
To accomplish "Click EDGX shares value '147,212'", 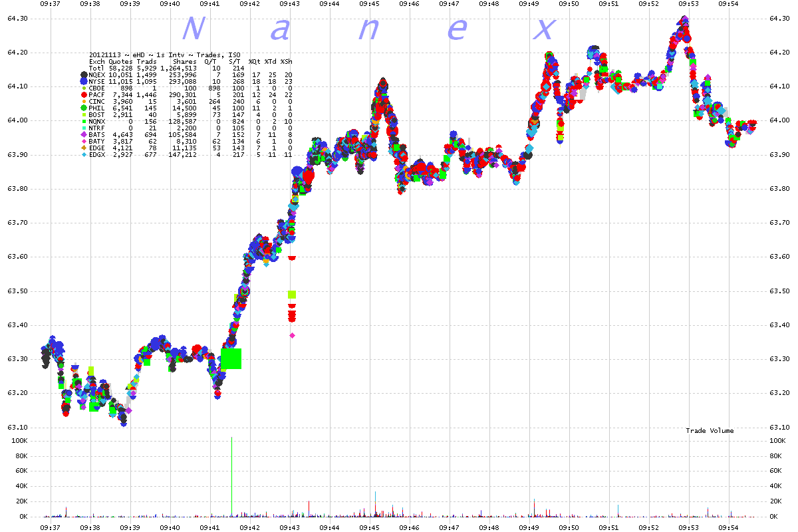I will pyautogui.click(x=183, y=154).
